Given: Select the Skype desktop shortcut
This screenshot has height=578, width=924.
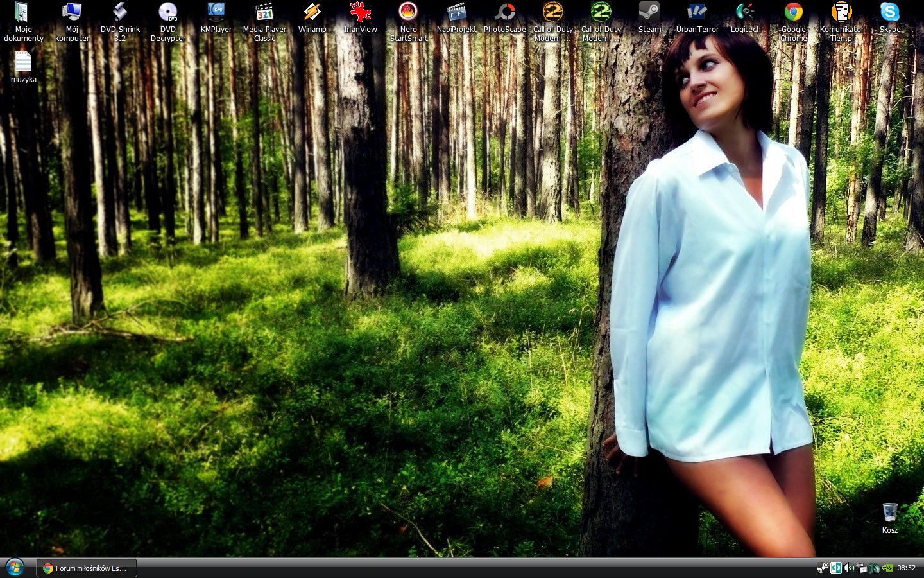Looking at the screenshot, I should [889, 13].
